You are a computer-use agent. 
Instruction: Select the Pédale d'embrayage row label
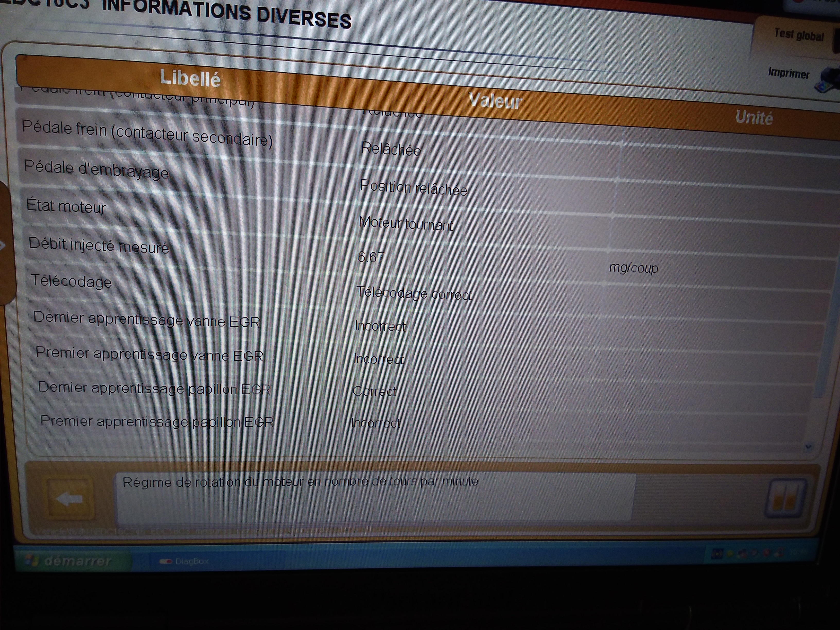point(97,169)
